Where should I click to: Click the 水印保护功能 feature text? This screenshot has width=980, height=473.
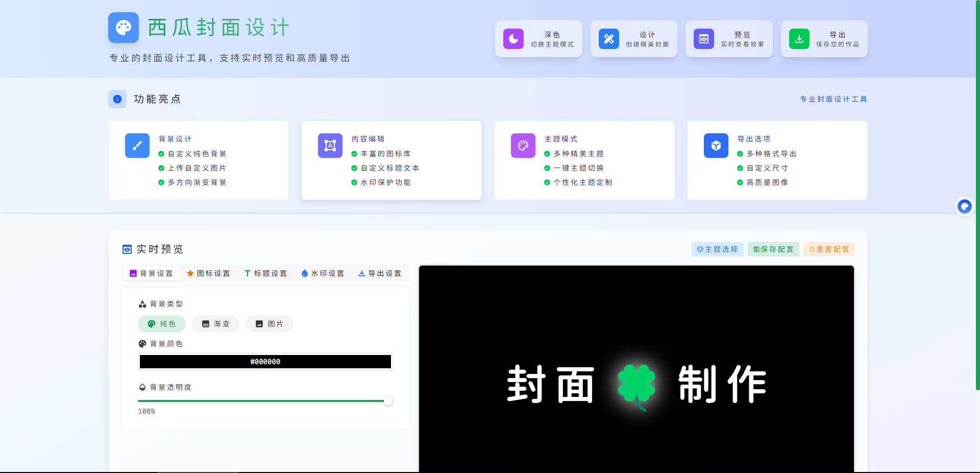click(386, 182)
